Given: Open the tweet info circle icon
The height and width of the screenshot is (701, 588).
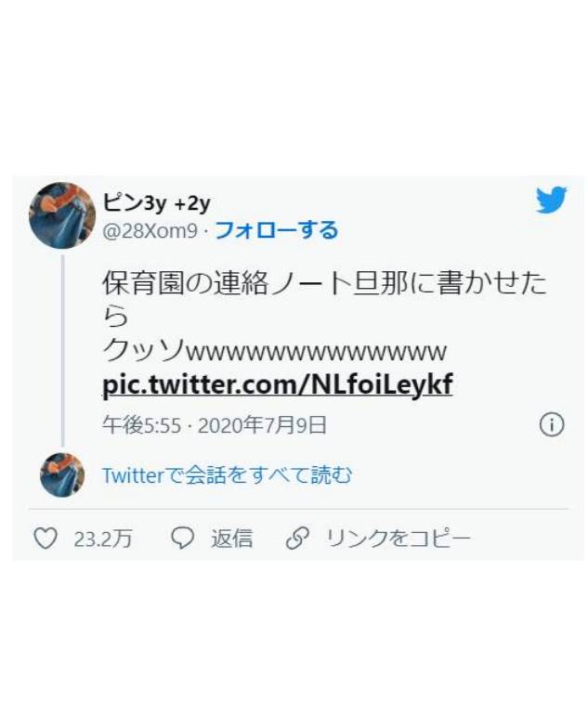Looking at the screenshot, I should click(x=552, y=424).
